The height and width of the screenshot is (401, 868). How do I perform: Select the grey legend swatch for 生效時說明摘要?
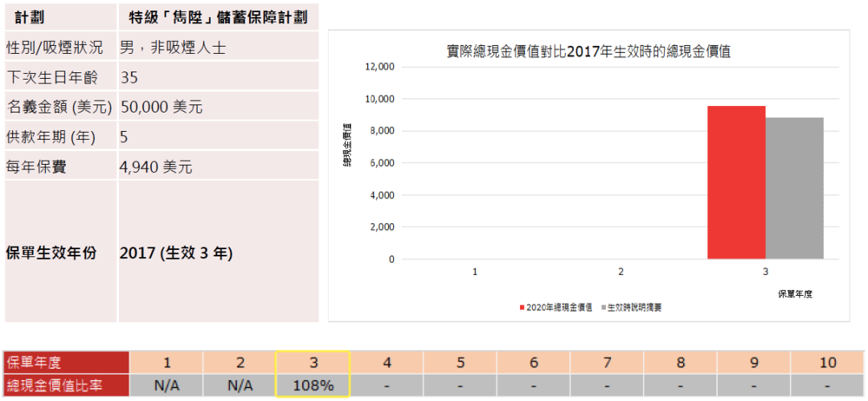click(x=602, y=307)
